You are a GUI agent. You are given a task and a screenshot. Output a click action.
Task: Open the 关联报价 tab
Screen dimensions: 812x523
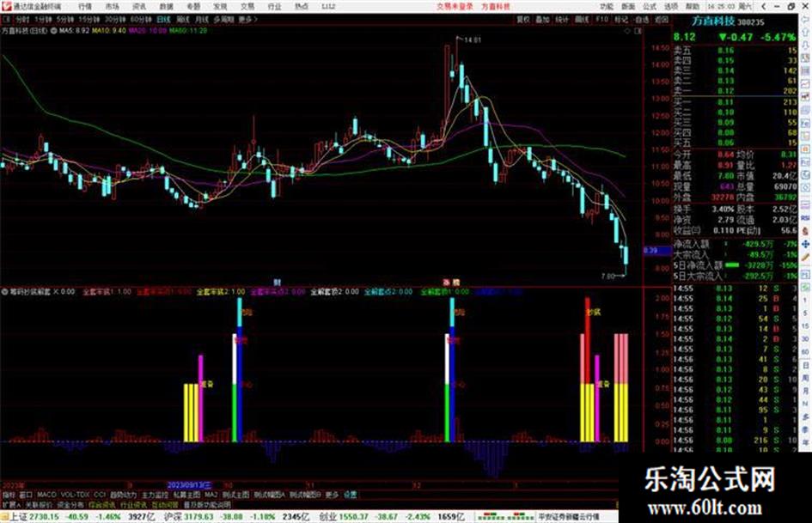tap(39, 505)
